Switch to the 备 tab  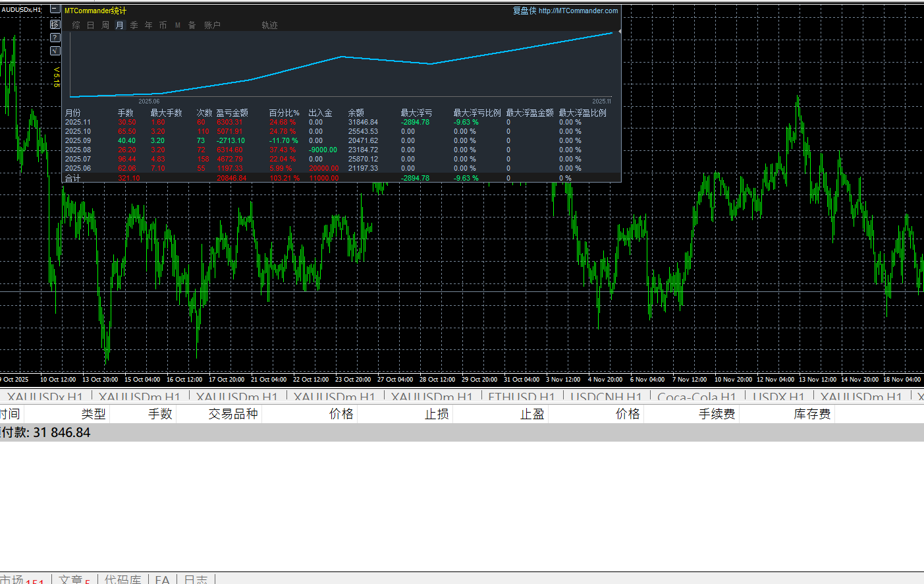[x=192, y=25]
